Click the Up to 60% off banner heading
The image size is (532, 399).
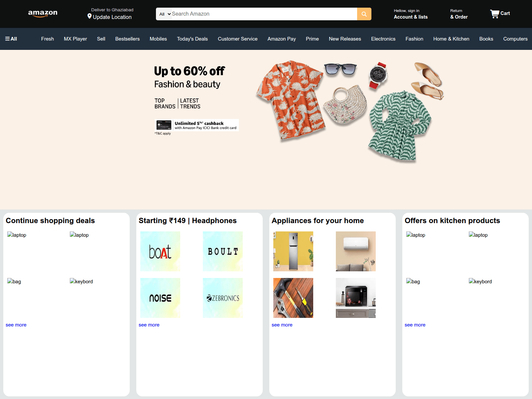pyautogui.click(x=189, y=71)
